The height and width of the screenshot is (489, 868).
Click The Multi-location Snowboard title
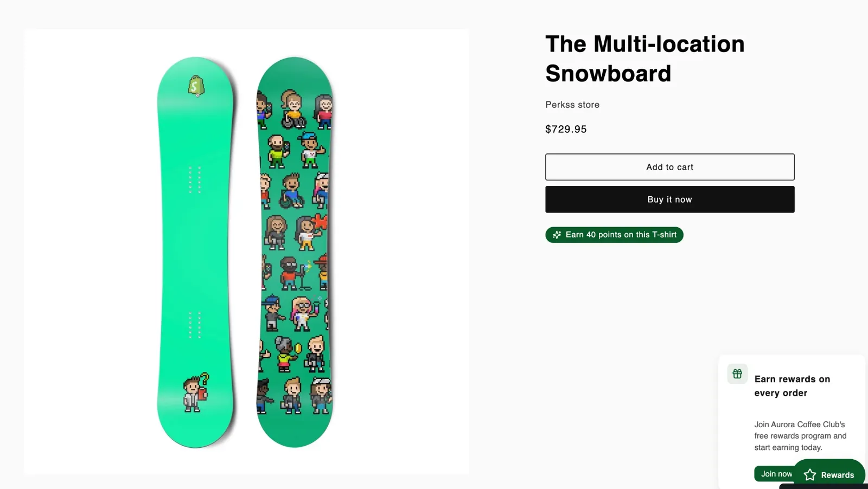click(x=645, y=59)
